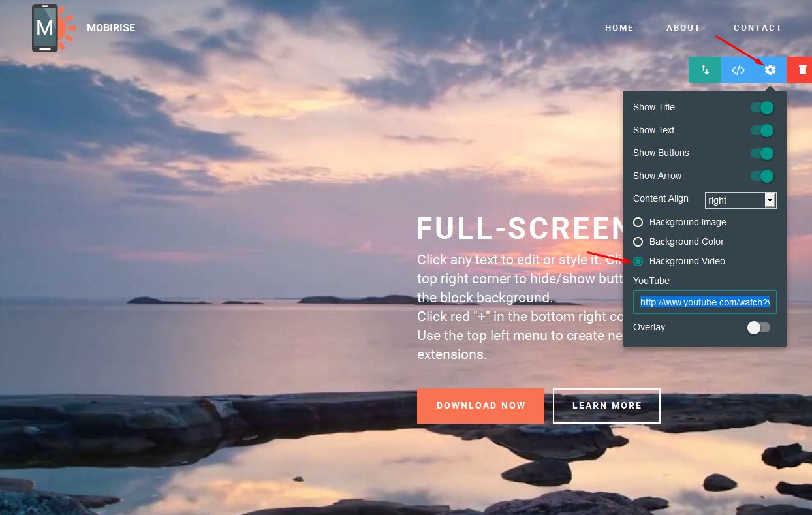The height and width of the screenshot is (515, 812).
Task: Click the YouTube URL input field
Action: 704,302
